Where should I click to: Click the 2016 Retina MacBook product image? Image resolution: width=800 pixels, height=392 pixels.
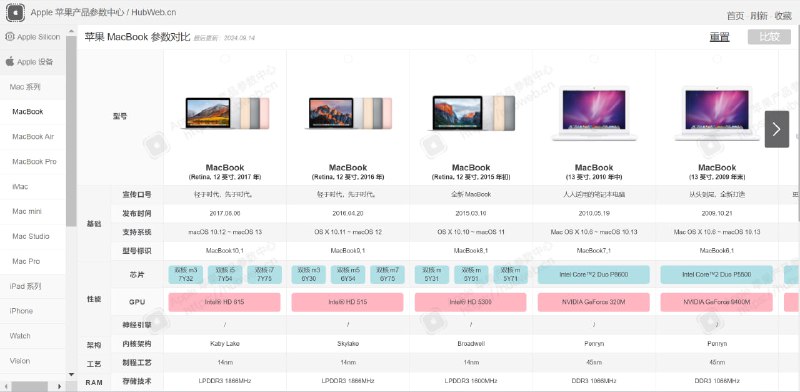[348, 113]
